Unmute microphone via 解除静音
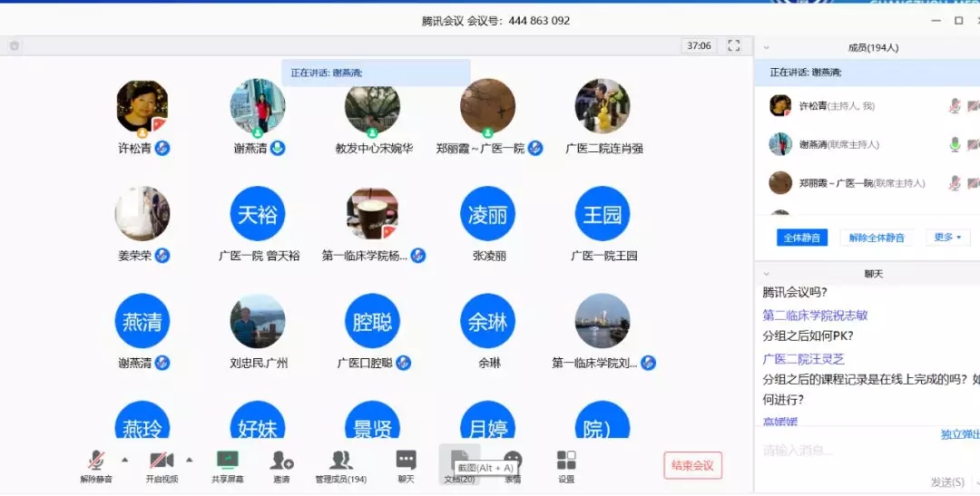980x496 pixels. (96, 462)
